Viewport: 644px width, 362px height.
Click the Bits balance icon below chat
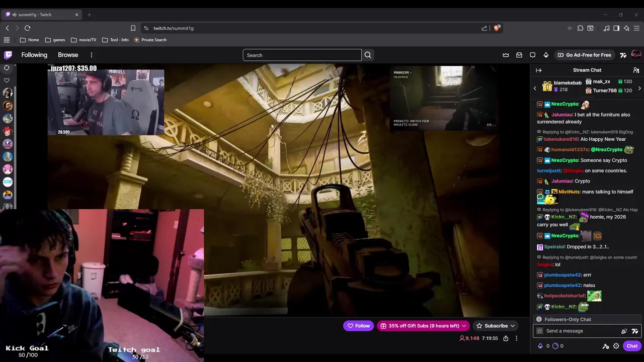pyautogui.click(x=540, y=346)
